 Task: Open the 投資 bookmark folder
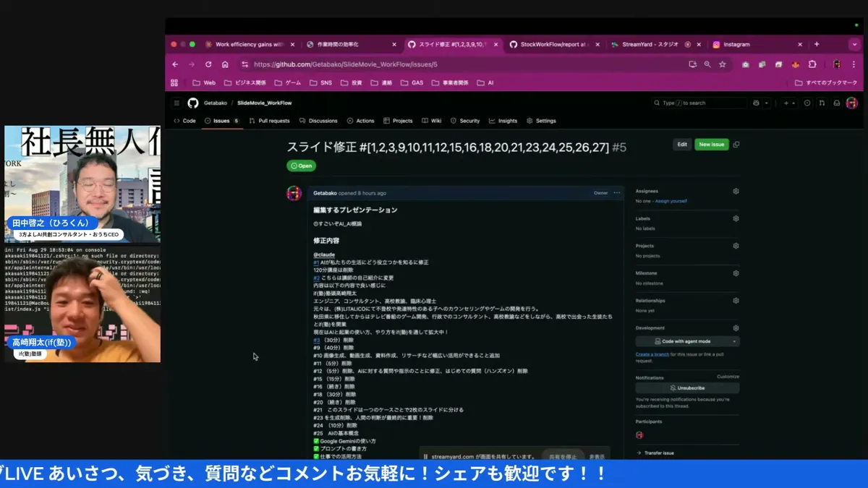[x=351, y=83]
